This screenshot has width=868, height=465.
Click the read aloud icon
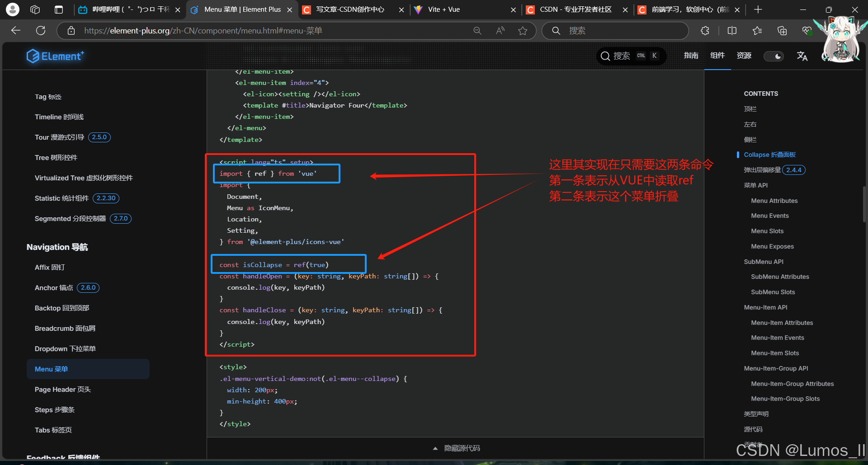pyautogui.click(x=500, y=31)
